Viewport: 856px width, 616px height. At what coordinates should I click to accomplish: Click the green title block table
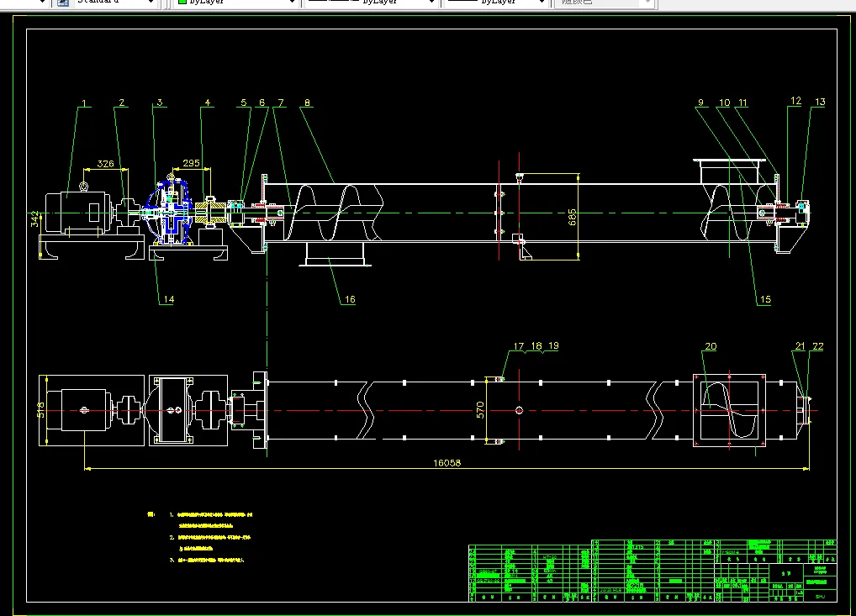(x=653, y=571)
